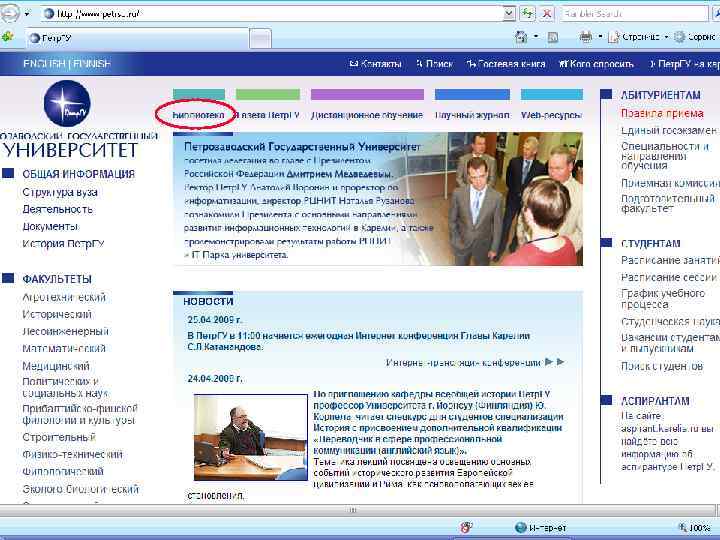
Task: Open the Расписание сессии link
Action: (x=669, y=277)
